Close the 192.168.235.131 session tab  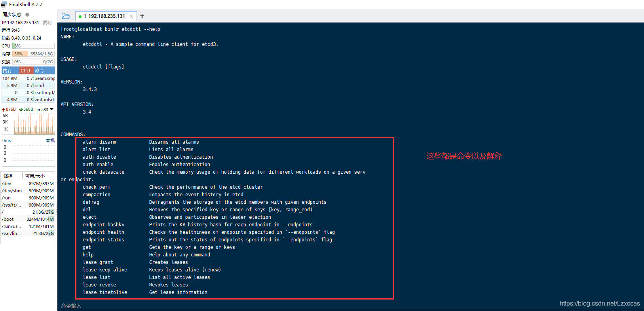pyautogui.click(x=131, y=16)
